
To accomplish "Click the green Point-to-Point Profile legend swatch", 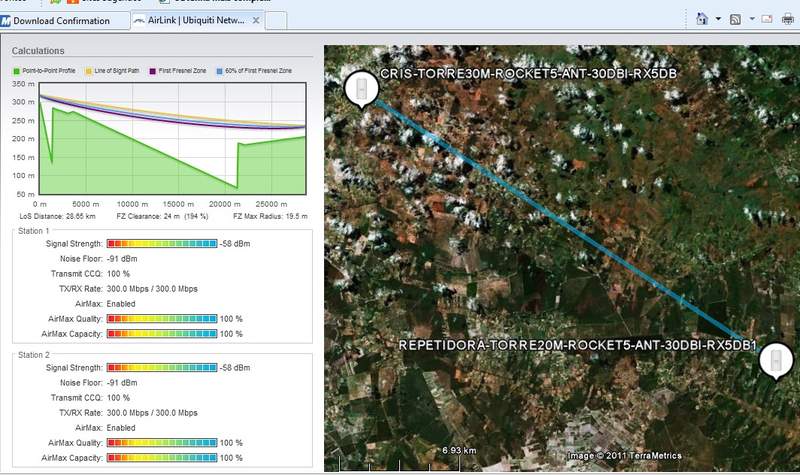I will (16, 71).
